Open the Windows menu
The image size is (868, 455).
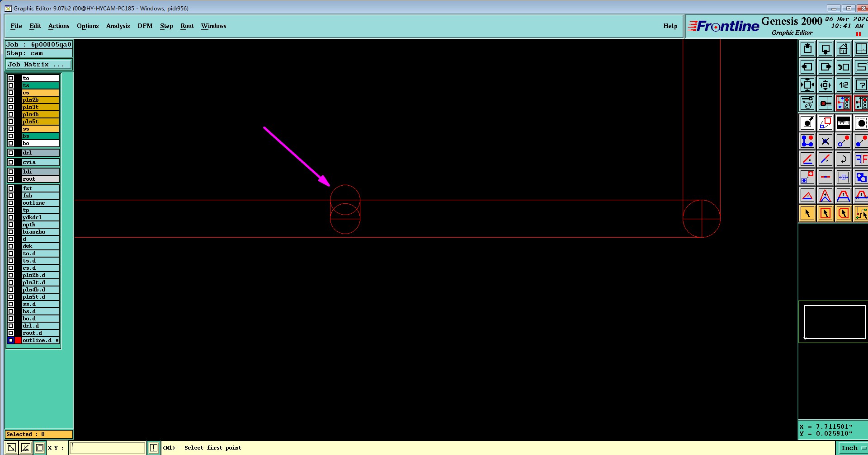point(214,26)
